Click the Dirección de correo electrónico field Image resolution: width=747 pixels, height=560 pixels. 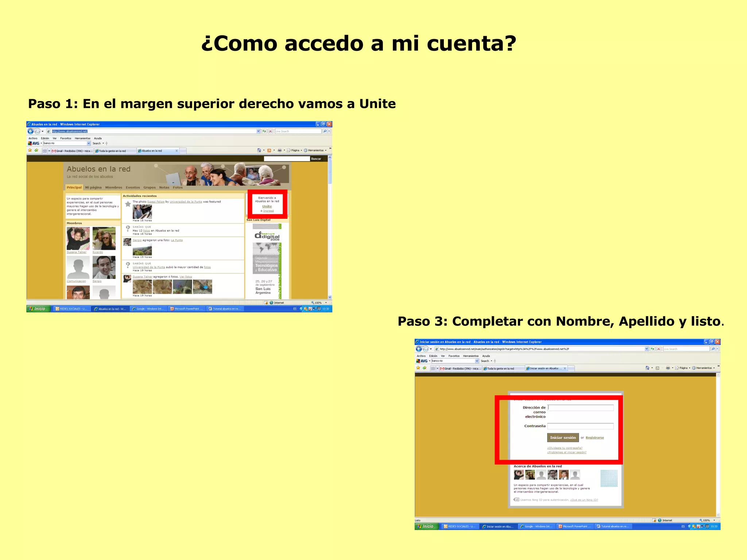pos(581,408)
